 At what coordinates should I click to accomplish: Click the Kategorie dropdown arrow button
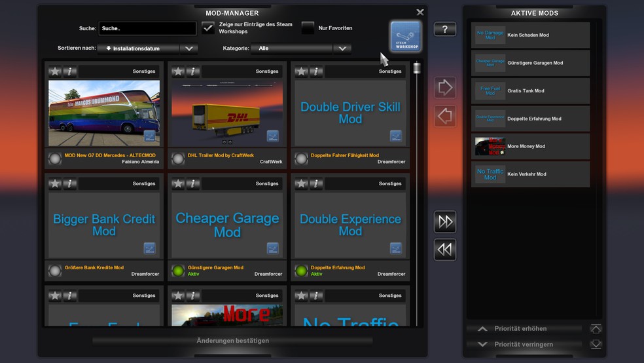click(x=342, y=48)
